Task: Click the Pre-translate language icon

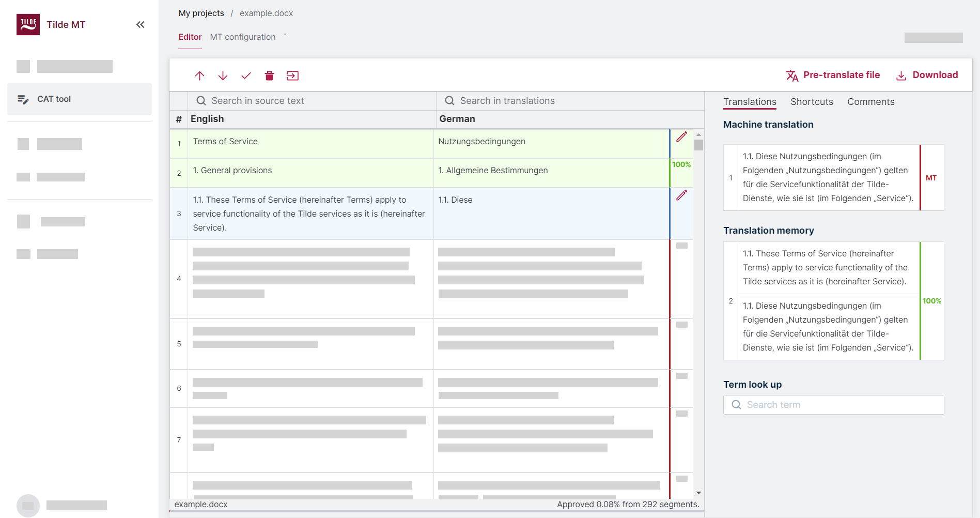Action: point(792,75)
